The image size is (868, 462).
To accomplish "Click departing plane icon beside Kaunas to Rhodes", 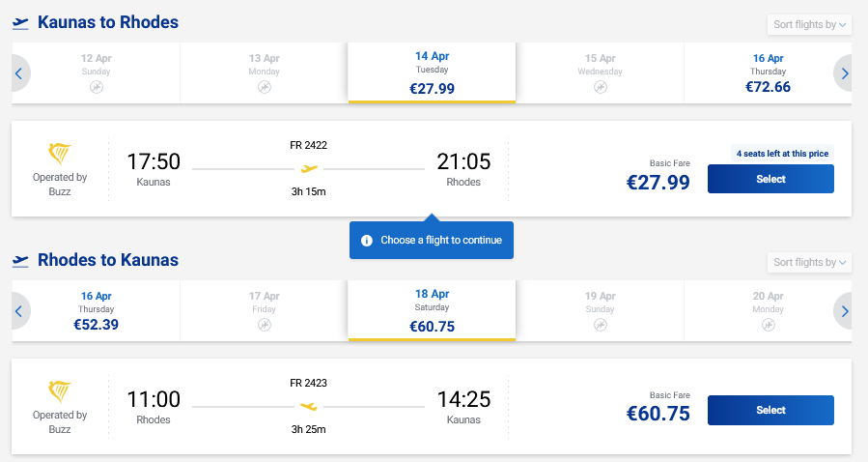I will pyautogui.click(x=20, y=23).
